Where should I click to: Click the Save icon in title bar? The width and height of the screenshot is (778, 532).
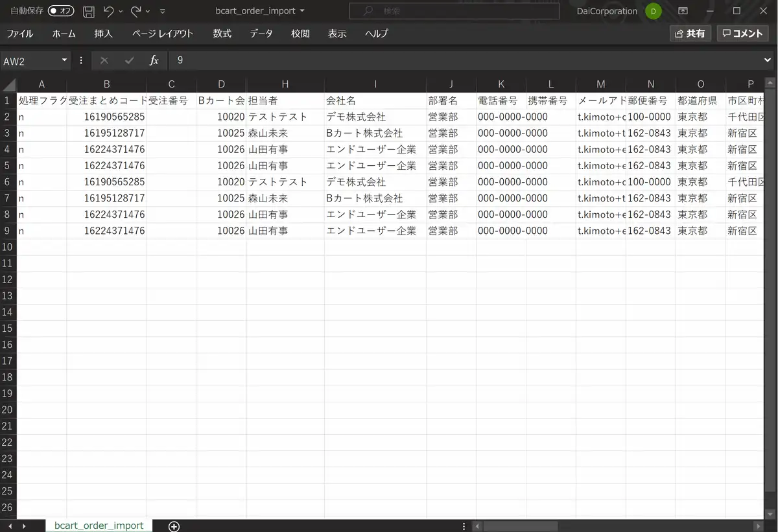pyautogui.click(x=89, y=11)
